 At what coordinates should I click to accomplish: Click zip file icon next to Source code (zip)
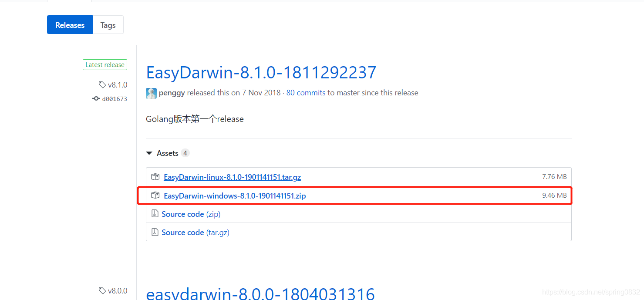(155, 214)
